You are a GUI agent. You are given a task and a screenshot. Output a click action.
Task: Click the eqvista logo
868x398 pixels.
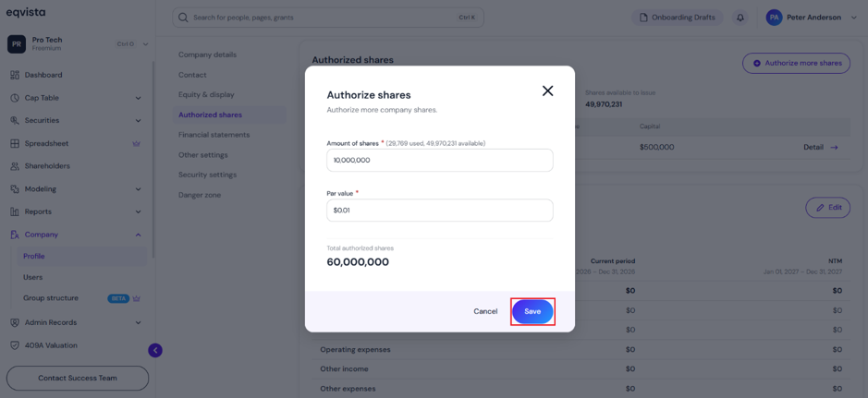pos(26,12)
